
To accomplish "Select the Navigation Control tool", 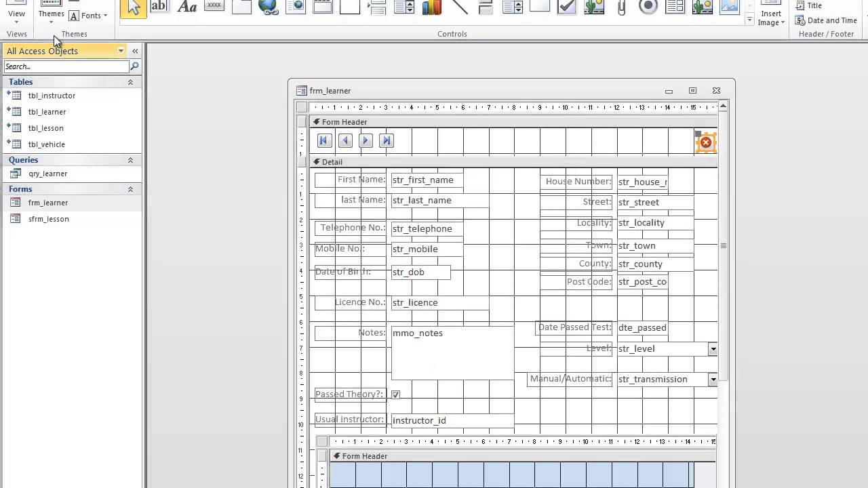I will (323, 7).
